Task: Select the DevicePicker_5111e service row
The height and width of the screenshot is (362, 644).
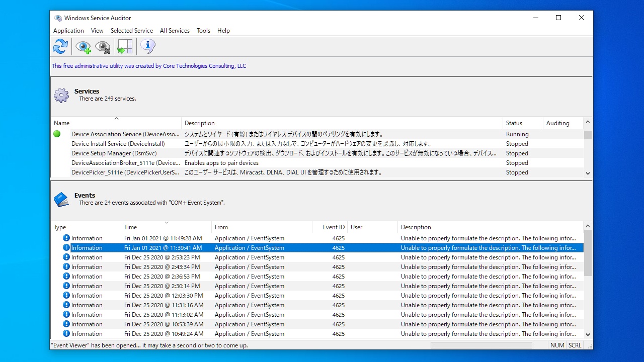Action: coord(317,172)
